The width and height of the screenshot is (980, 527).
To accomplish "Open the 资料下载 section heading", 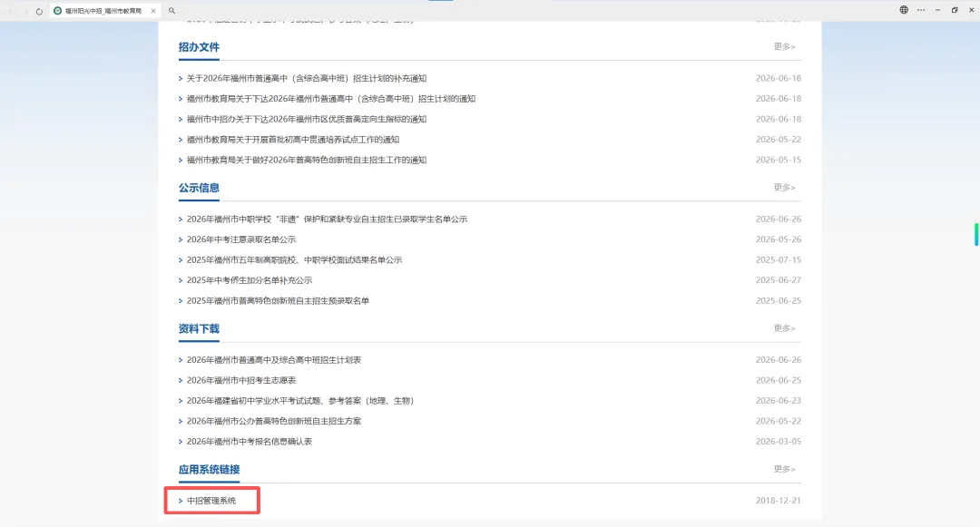I will [199, 328].
